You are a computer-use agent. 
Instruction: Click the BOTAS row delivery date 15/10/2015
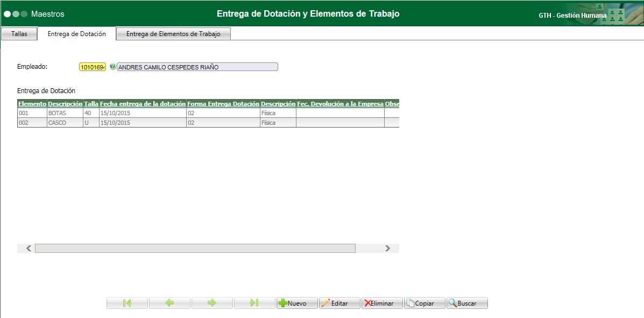click(x=143, y=113)
